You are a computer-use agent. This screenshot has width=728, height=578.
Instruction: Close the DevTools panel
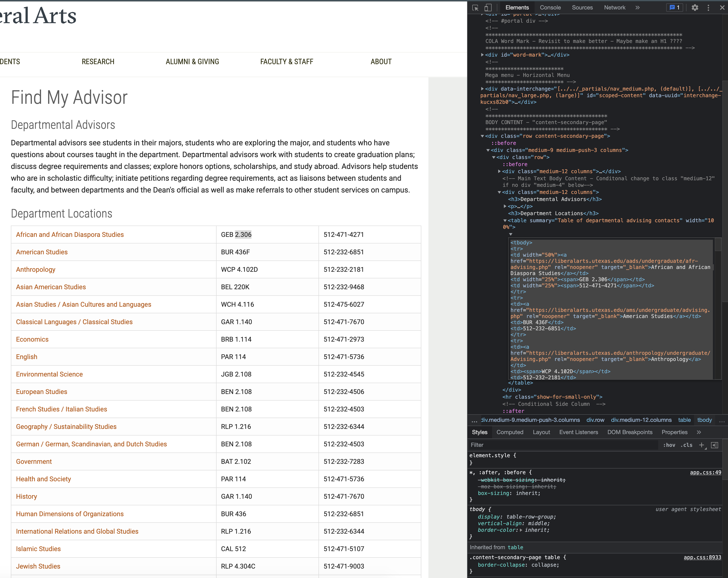click(722, 7)
